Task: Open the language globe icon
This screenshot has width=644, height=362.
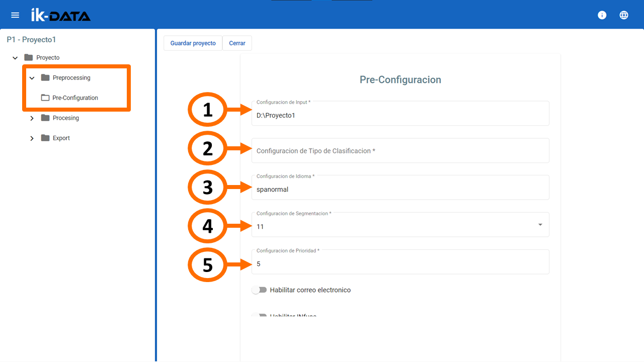Action: click(x=624, y=15)
